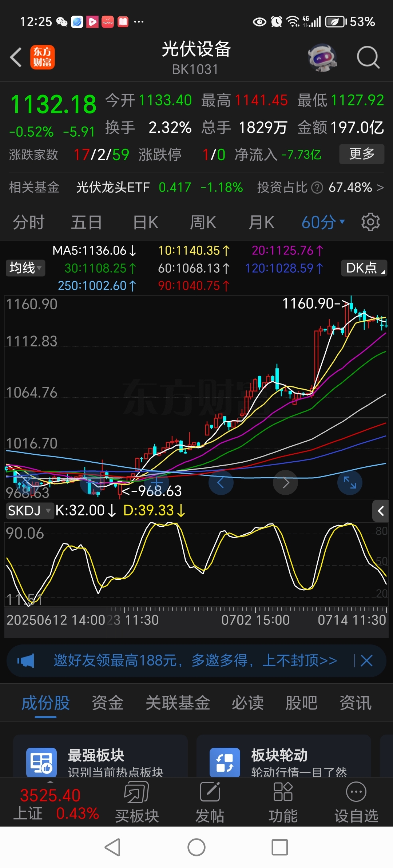Go back using the header arrow

pyautogui.click(x=16, y=57)
